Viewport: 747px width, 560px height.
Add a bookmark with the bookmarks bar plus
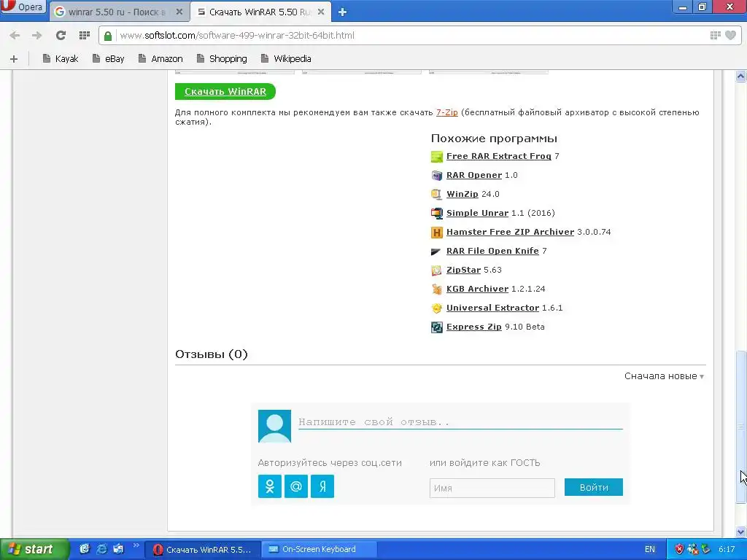14,59
